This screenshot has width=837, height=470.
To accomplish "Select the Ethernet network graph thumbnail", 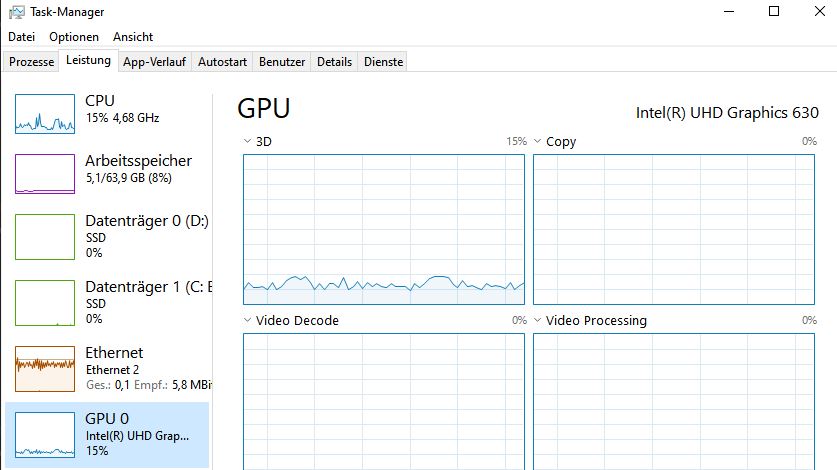I will pyautogui.click(x=45, y=369).
